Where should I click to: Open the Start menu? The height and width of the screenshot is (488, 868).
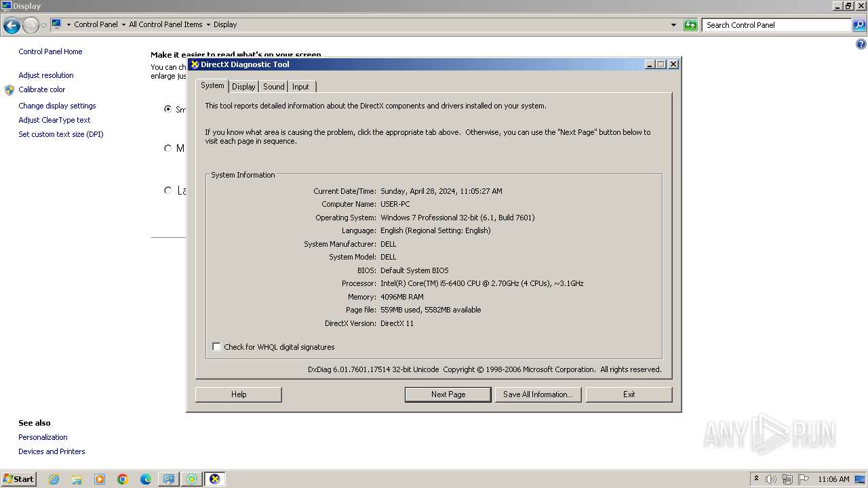point(18,479)
